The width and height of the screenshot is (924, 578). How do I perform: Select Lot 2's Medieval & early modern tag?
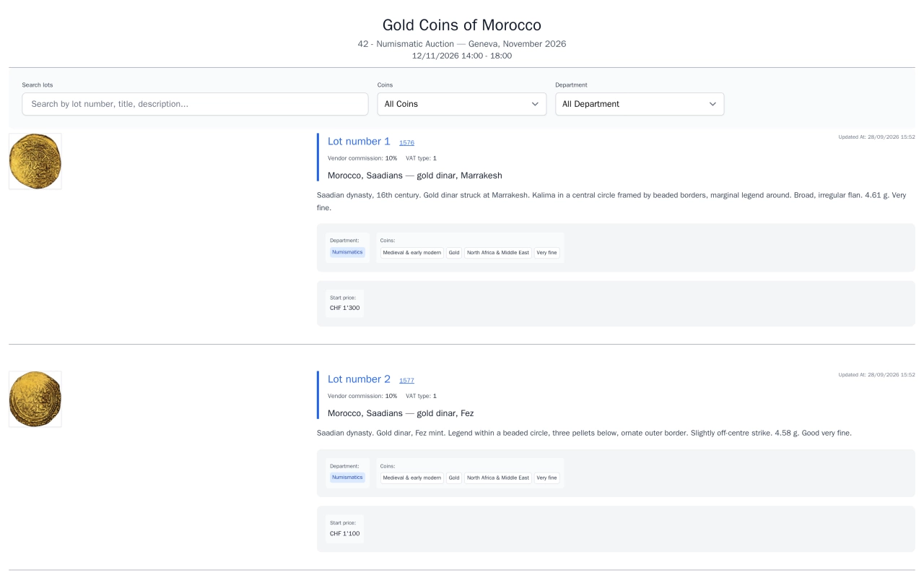(x=412, y=478)
